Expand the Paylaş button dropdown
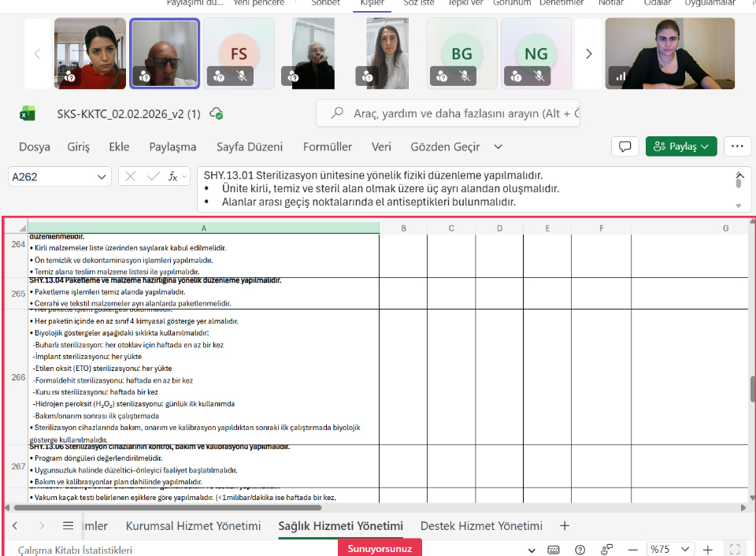This screenshot has height=556, width=756. coord(705,146)
